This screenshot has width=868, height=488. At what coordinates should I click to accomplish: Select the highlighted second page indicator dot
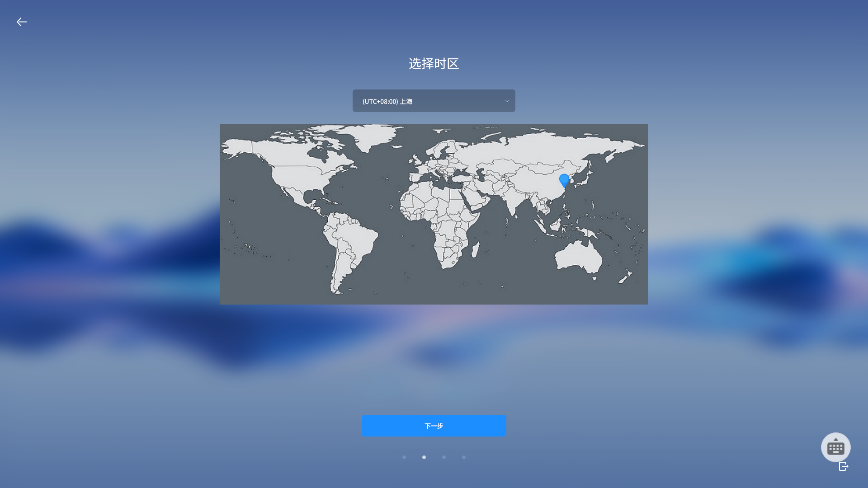pos(424,457)
